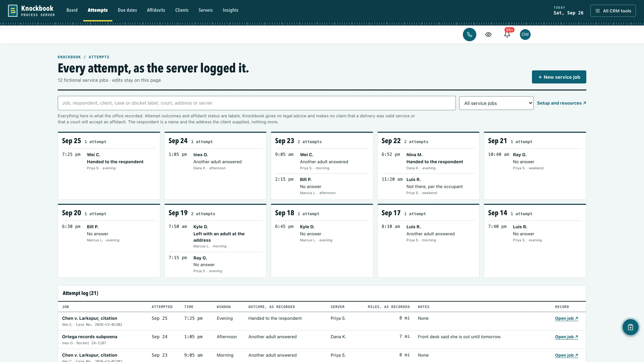Switch to the Attempts tab
Image resolution: width=644 pixels, height=362 pixels.
point(97,10)
